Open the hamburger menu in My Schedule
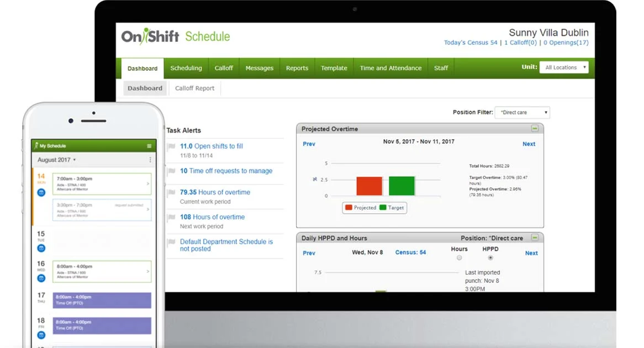Image resolution: width=644 pixels, height=348 pixels. (149, 146)
